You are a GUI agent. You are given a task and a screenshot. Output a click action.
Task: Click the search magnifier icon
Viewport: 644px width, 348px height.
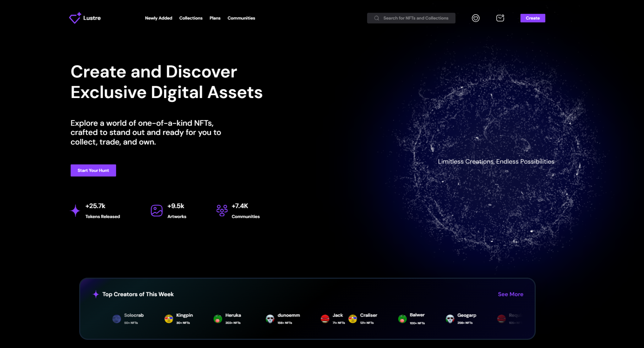coord(376,18)
